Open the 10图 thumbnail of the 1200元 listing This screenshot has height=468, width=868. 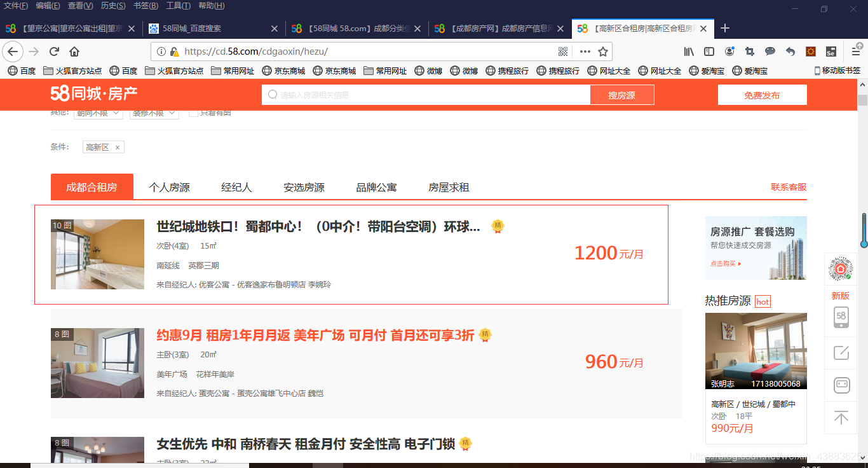click(x=97, y=254)
